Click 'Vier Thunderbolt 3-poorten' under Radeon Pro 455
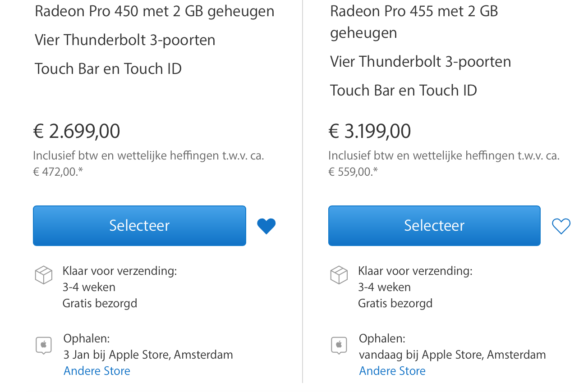This screenshot has height=392, width=588. point(421,62)
